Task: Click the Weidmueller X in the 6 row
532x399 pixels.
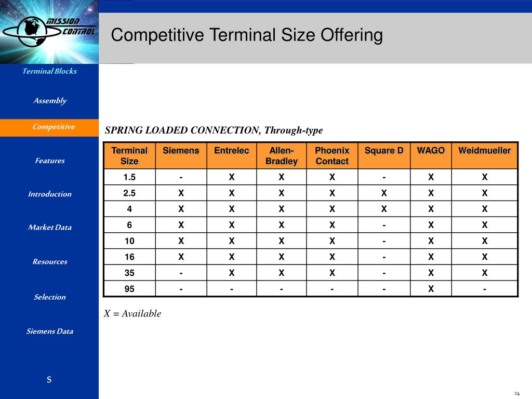Action: coord(485,225)
